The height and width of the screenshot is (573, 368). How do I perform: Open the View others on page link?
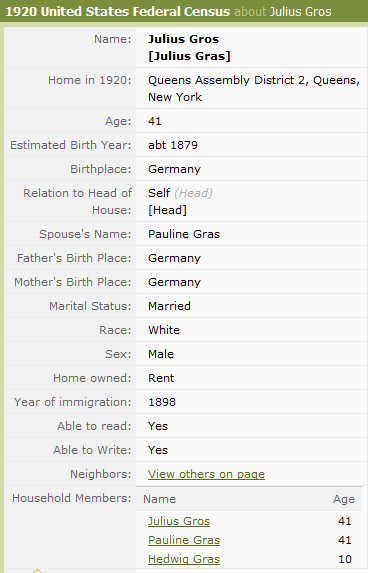point(206,474)
